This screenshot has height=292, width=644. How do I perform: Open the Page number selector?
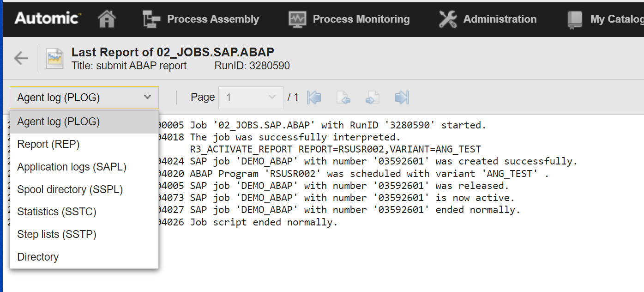pyautogui.click(x=251, y=97)
